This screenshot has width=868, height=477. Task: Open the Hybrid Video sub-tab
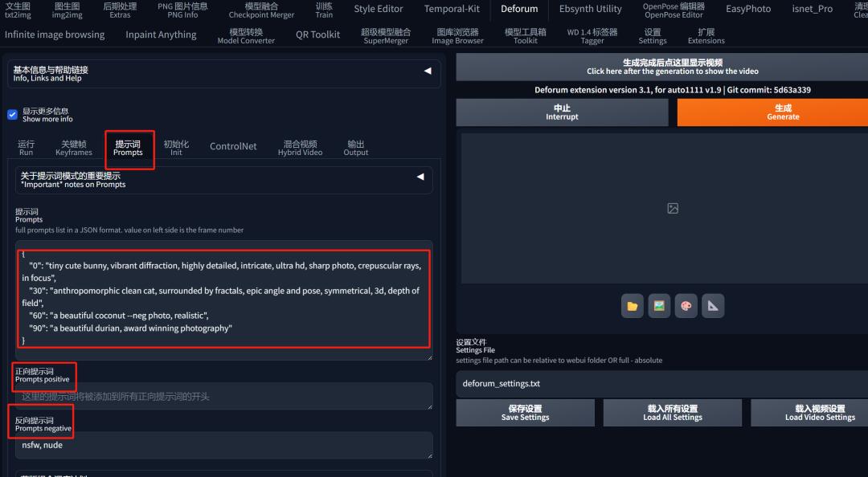300,148
